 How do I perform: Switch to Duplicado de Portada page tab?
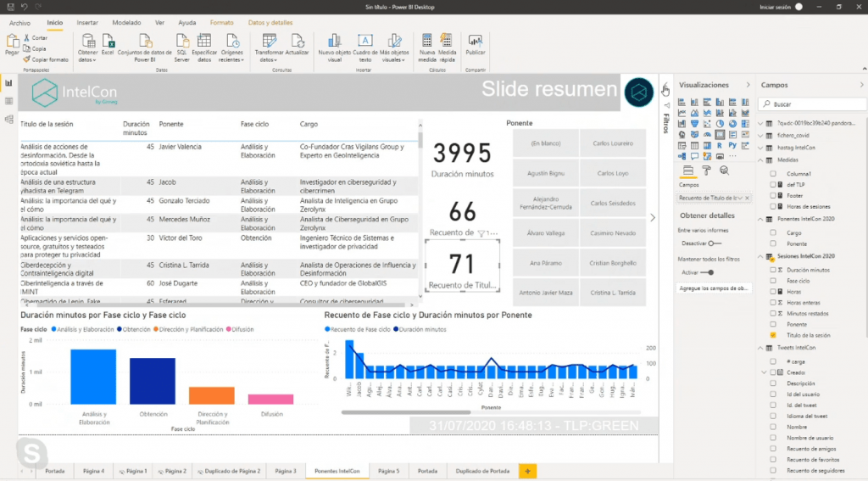tap(482, 471)
